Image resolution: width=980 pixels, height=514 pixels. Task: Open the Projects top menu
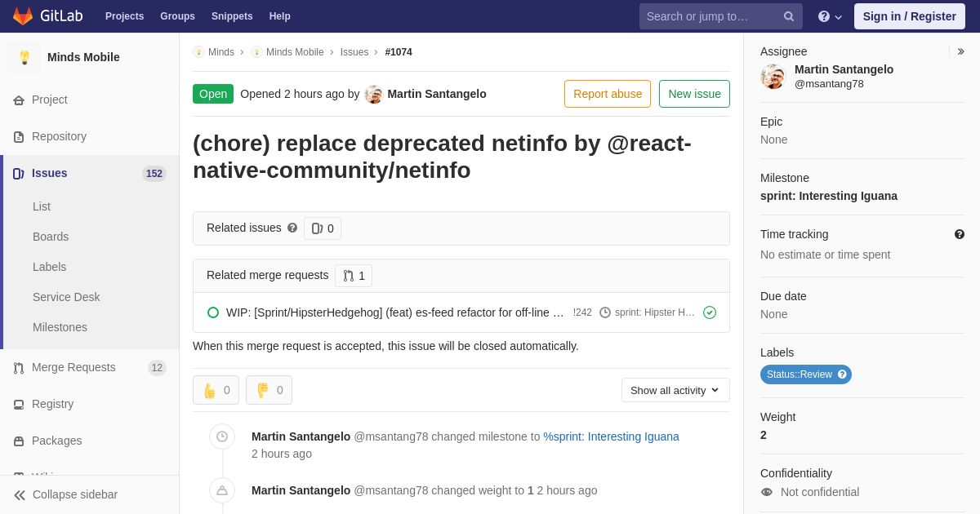click(124, 16)
